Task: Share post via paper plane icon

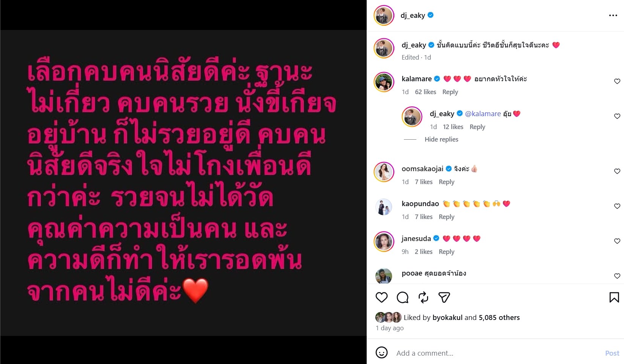Action: pos(444,297)
